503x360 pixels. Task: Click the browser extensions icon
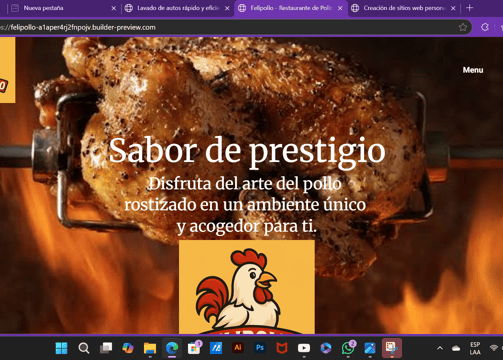[485, 27]
